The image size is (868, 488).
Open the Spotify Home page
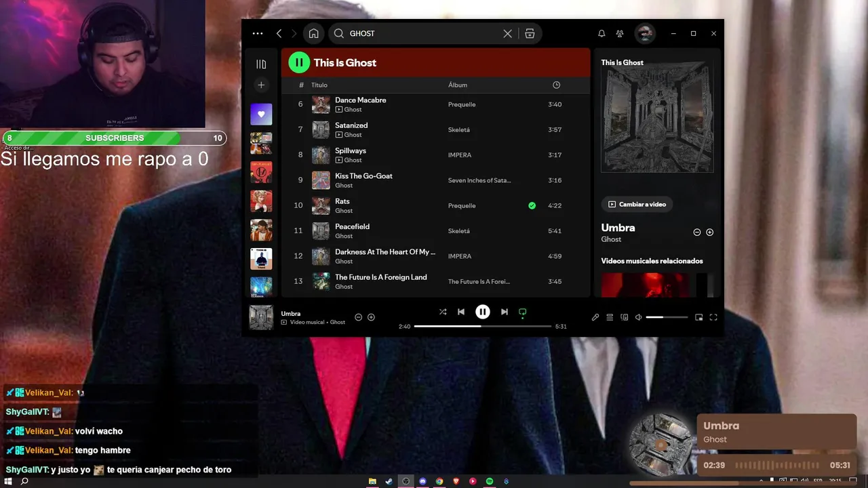(x=313, y=33)
